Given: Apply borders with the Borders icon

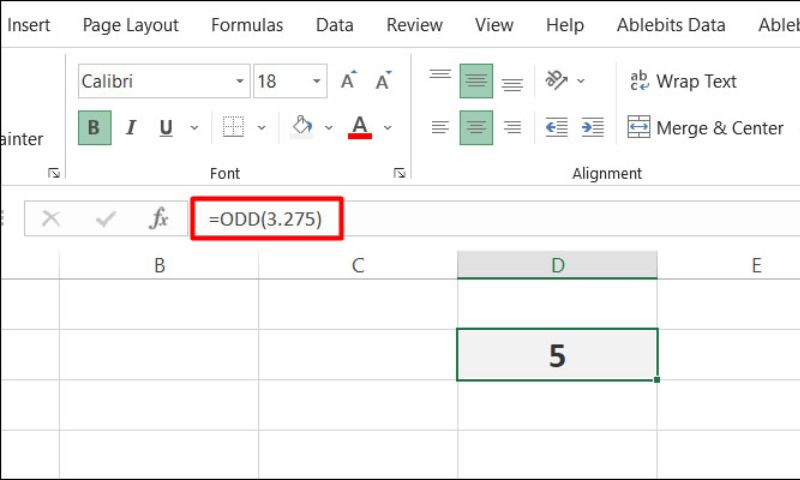Looking at the screenshot, I should pyautogui.click(x=233, y=127).
